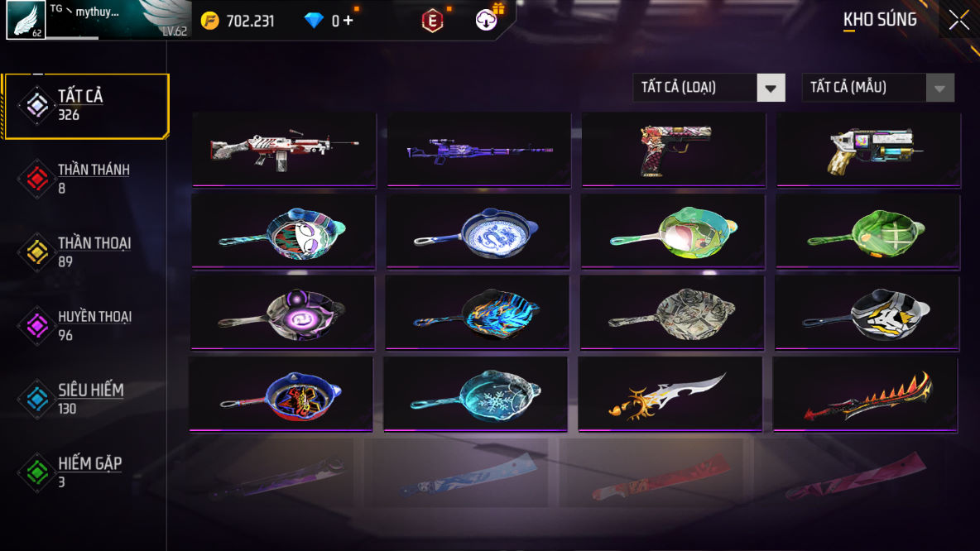
Task: Select the red Thần Thánh rarity icon
Action: (x=37, y=179)
